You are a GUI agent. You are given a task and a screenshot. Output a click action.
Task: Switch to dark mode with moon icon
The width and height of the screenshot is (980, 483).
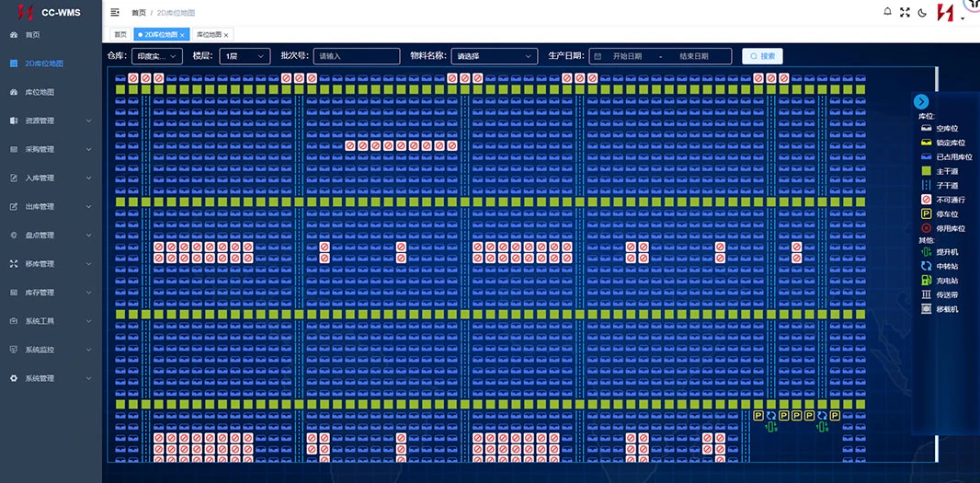click(x=922, y=13)
